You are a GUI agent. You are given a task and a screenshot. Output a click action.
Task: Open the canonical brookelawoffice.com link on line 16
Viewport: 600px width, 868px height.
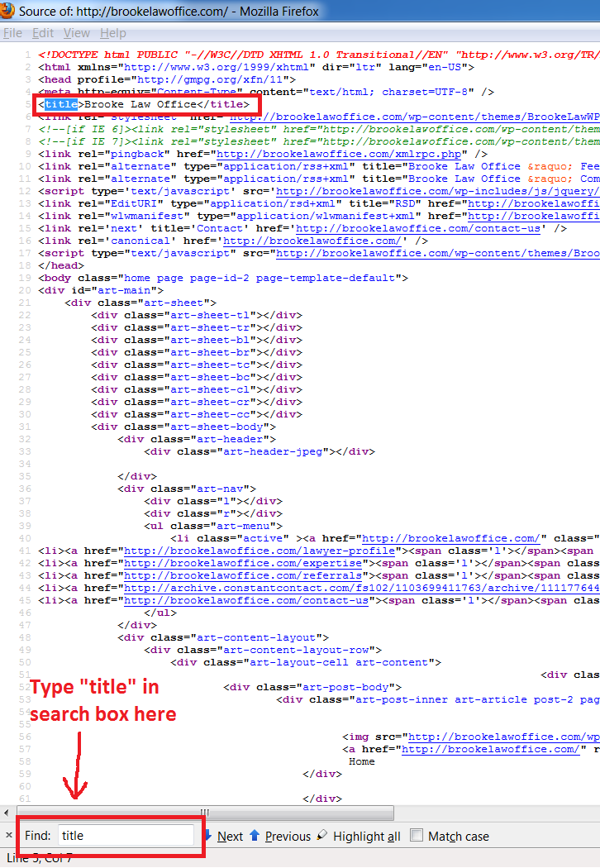coord(312,241)
